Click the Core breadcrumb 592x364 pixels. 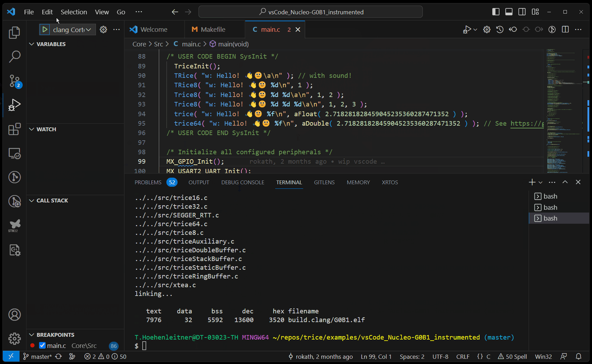139,44
